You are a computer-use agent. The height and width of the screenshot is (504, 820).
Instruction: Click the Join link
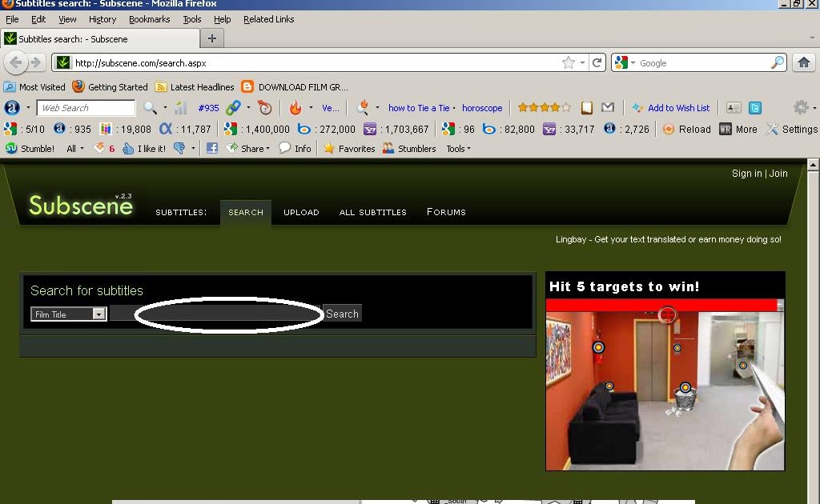[778, 174]
